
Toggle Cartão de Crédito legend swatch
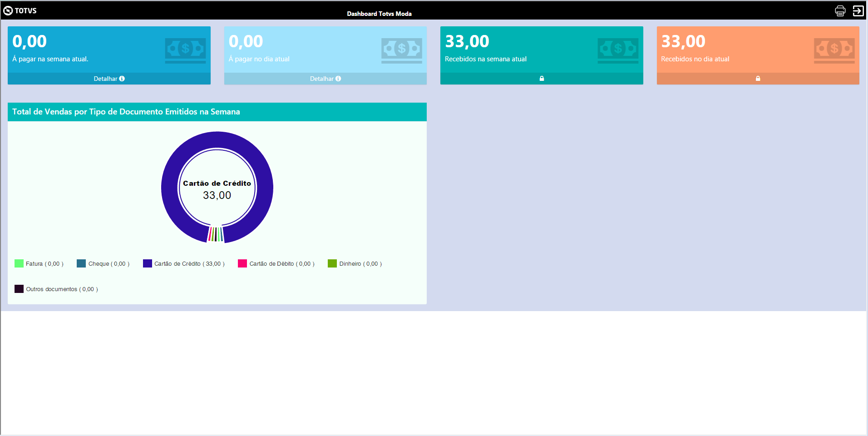pos(148,263)
